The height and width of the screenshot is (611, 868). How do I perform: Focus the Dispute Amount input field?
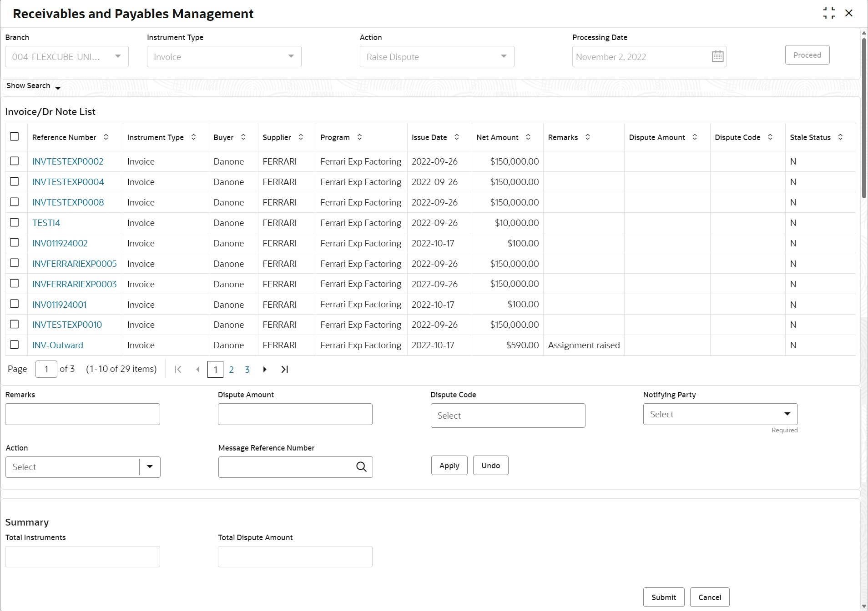(x=295, y=414)
